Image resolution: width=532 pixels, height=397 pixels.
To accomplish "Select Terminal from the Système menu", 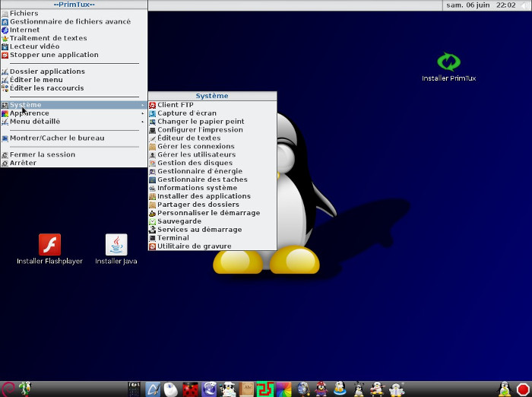I will pyautogui.click(x=173, y=238).
